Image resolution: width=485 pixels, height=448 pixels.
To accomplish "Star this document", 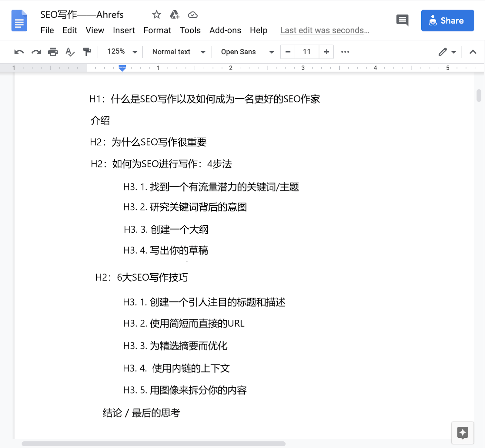I will tap(156, 15).
